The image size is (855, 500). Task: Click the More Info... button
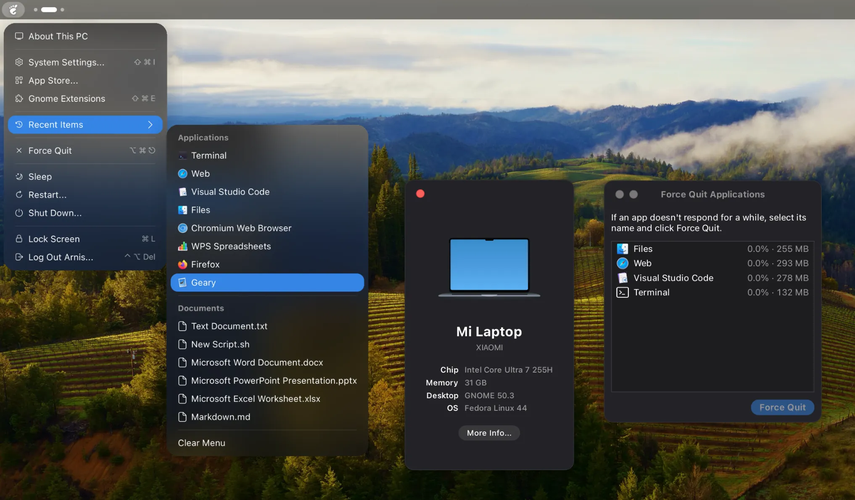click(489, 433)
